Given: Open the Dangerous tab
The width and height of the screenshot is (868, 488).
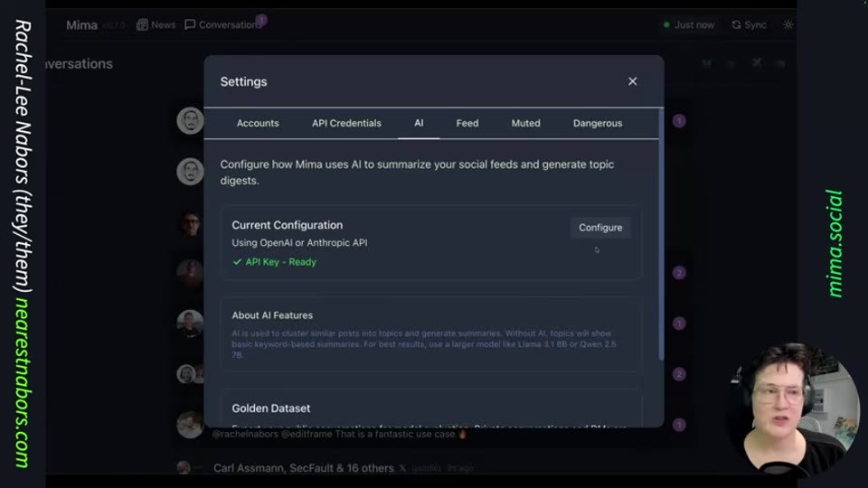Looking at the screenshot, I should pos(598,124).
